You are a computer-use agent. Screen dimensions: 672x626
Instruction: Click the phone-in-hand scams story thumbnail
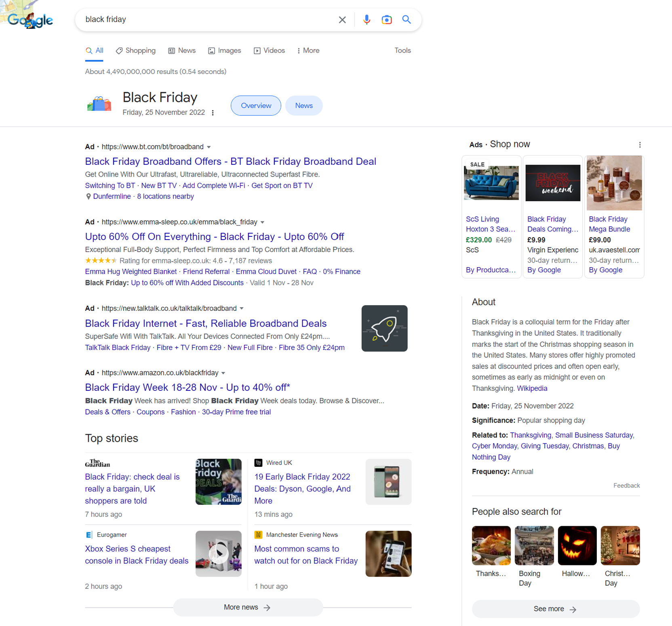(388, 554)
